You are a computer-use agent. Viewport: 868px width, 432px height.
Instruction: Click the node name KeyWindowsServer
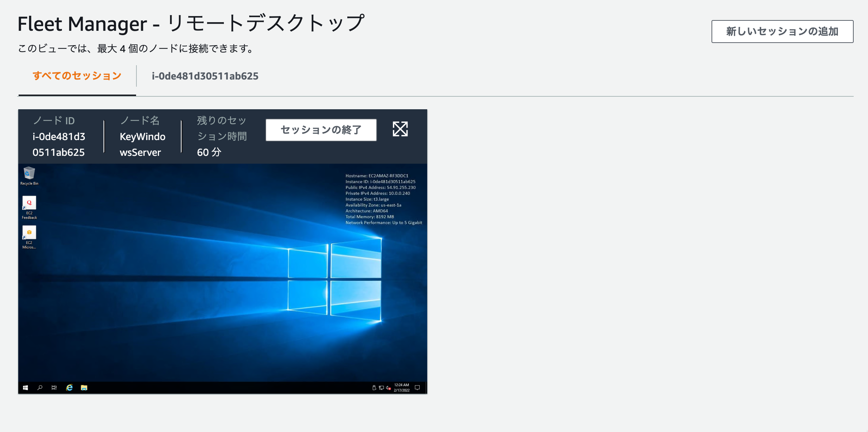click(142, 144)
